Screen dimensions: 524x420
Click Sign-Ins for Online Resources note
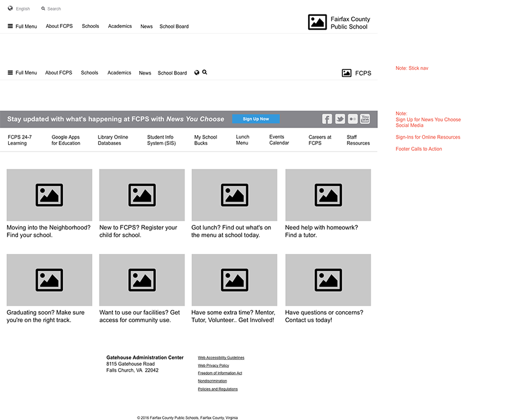(x=428, y=137)
